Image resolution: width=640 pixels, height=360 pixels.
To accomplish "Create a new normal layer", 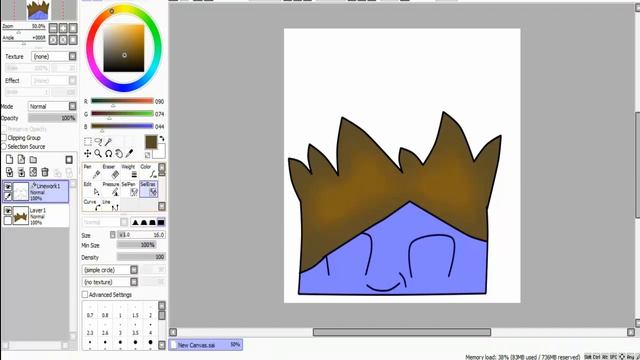I will click(x=9, y=160).
